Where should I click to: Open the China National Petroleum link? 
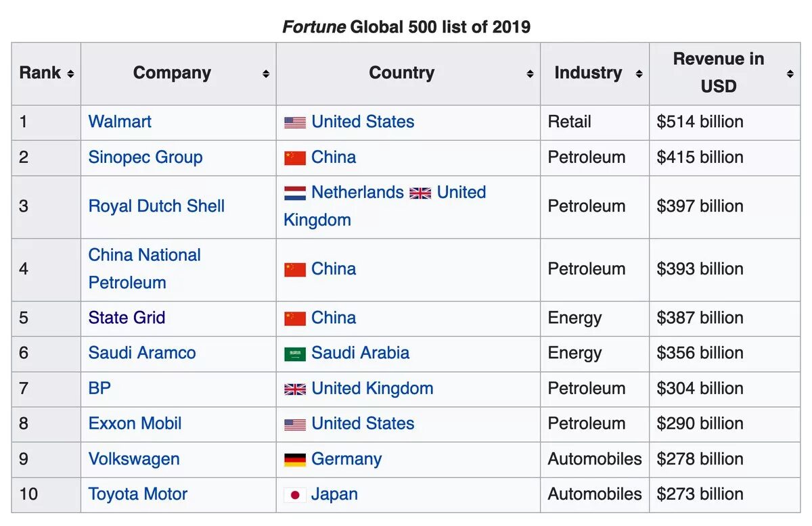tap(145, 268)
